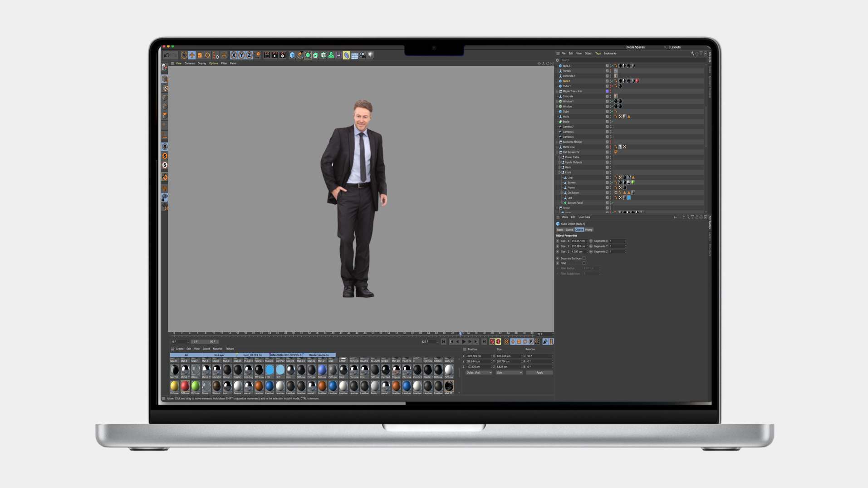The height and width of the screenshot is (488, 868).
Task: Toggle Y axis lock
Action: [241, 55]
